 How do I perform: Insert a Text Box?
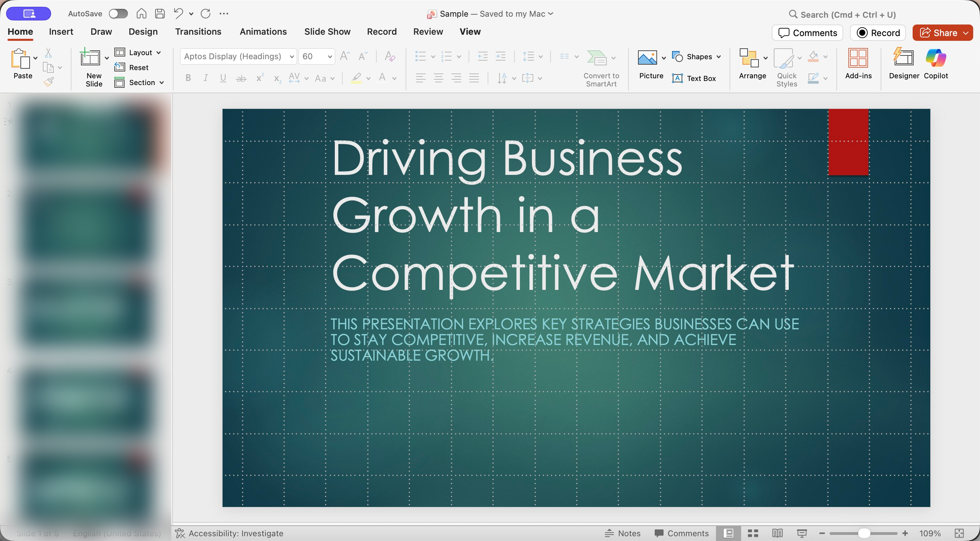click(694, 78)
